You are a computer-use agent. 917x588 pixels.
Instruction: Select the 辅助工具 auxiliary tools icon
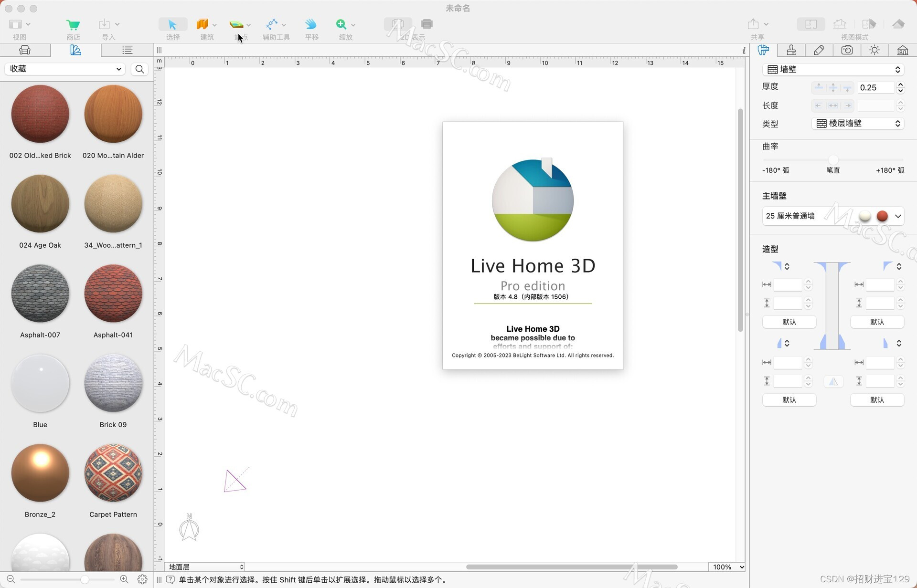[x=272, y=24]
